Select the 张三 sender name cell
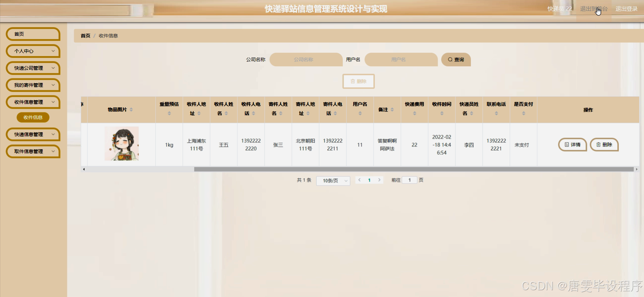Viewport: 644px width, 297px height. [278, 145]
